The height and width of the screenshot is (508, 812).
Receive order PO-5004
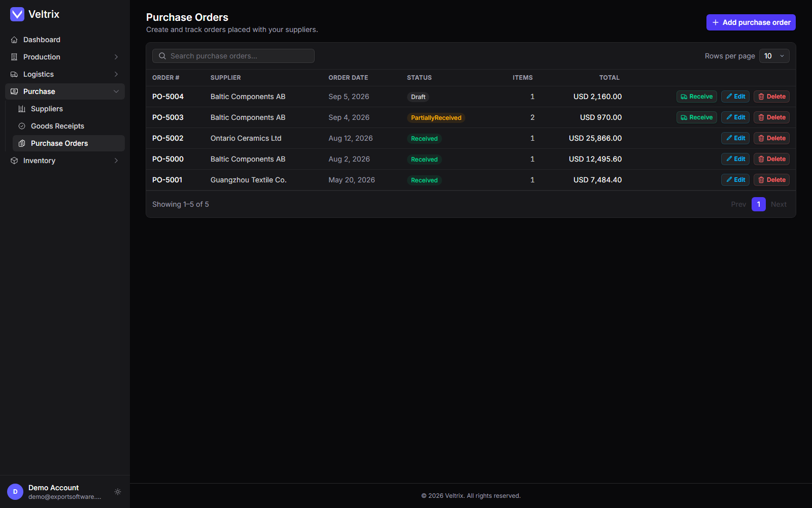(x=697, y=97)
